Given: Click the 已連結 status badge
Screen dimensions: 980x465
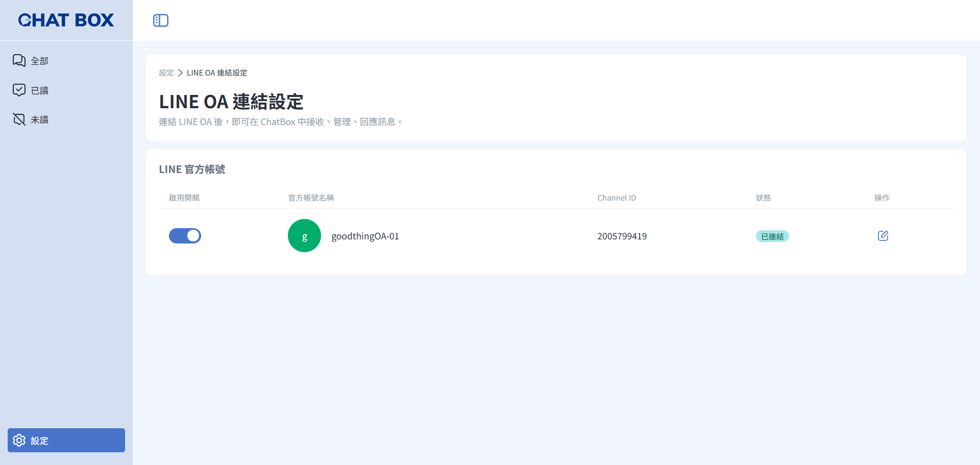Looking at the screenshot, I should click(x=772, y=236).
